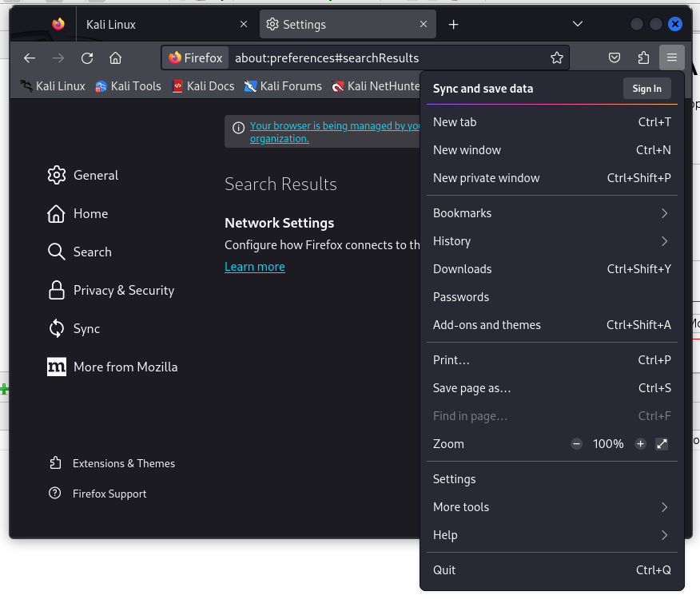The height and width of the screenshot is (599, 700).
Task: Open the Pocket save icon
Action: click(x=614, y=58)
